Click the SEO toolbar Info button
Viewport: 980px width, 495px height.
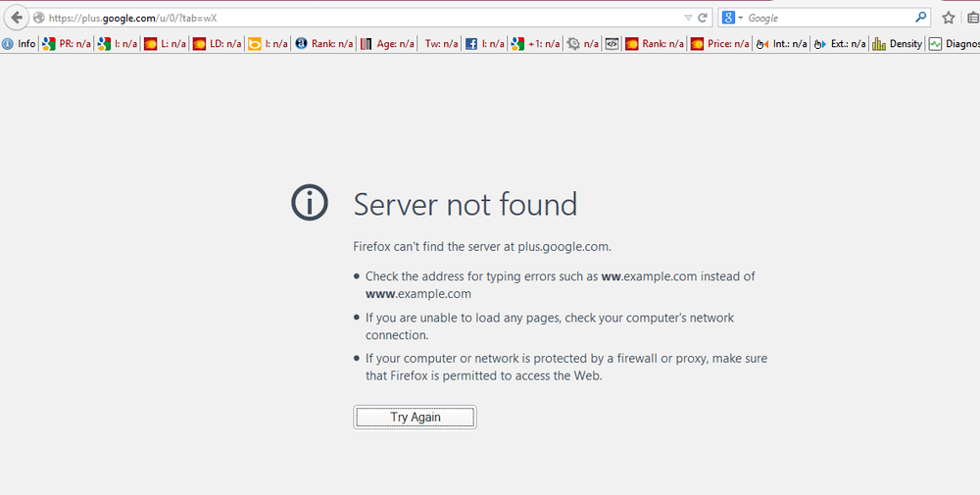(x=19, y=44)
